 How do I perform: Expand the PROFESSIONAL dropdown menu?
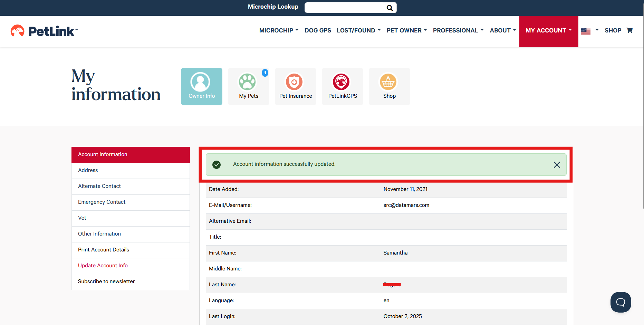458,30
